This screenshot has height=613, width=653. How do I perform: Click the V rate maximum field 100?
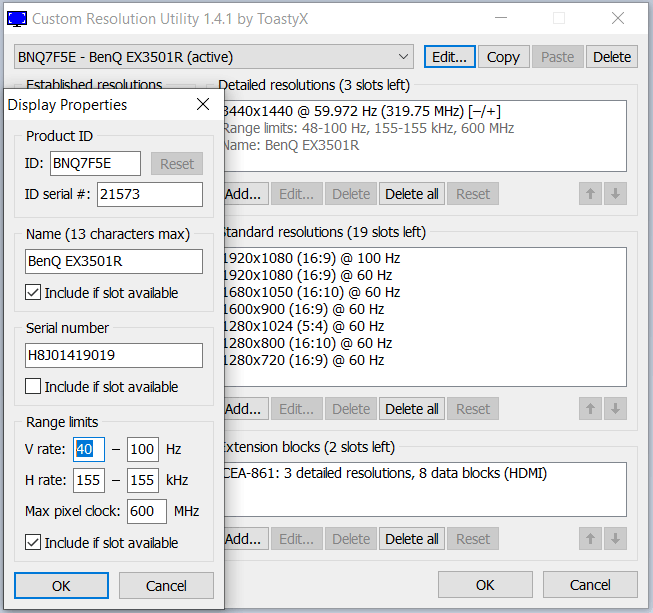pyautogui.click(x=143, y=449)
